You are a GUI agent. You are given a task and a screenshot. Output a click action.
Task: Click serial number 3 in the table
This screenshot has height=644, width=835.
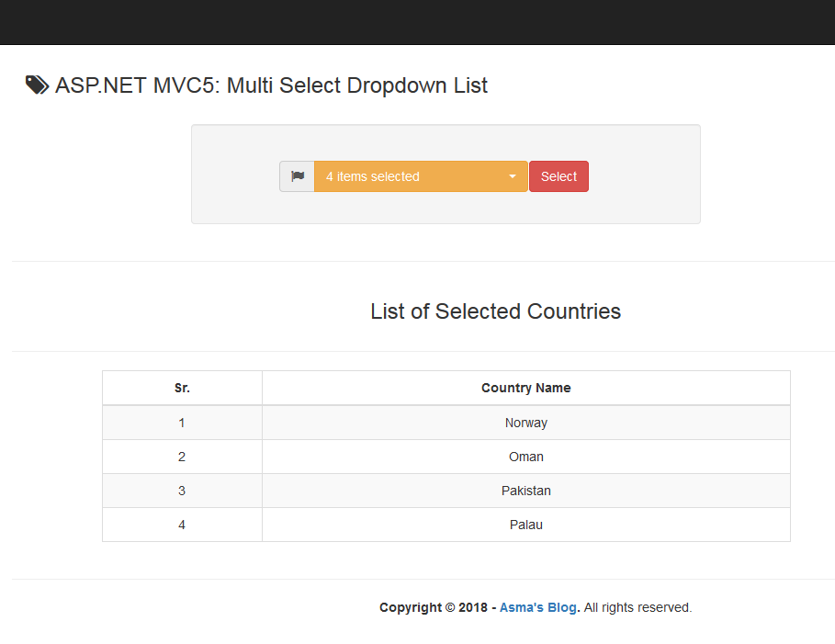tap(182, 491)
